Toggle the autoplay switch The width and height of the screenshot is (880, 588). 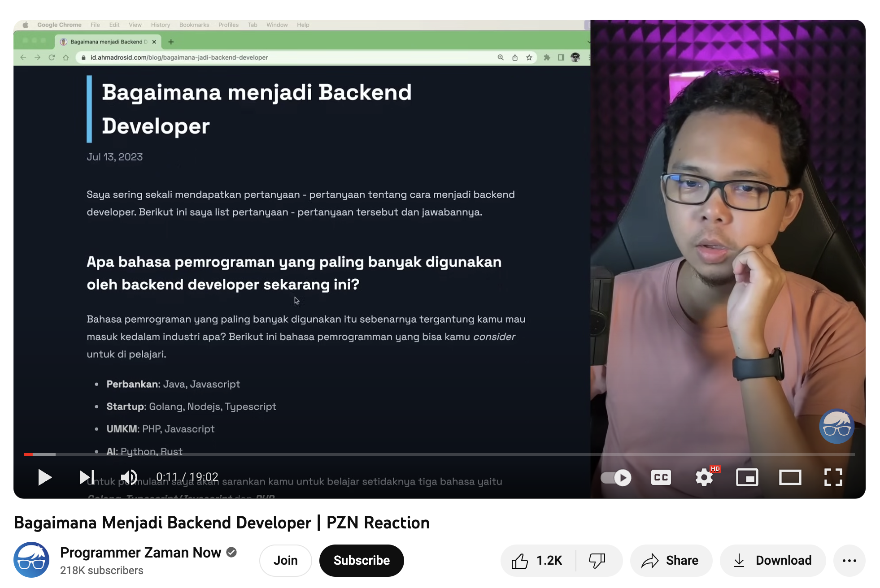[616, 478]
